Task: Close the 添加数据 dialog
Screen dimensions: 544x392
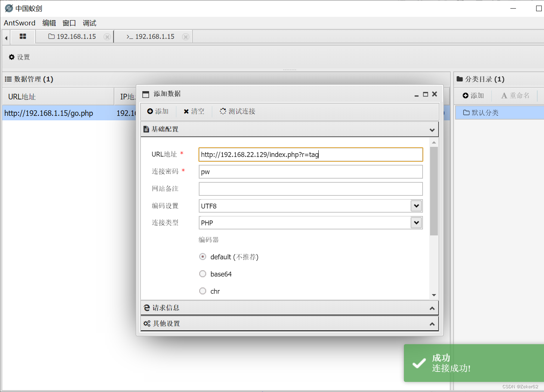Action: 435,94
